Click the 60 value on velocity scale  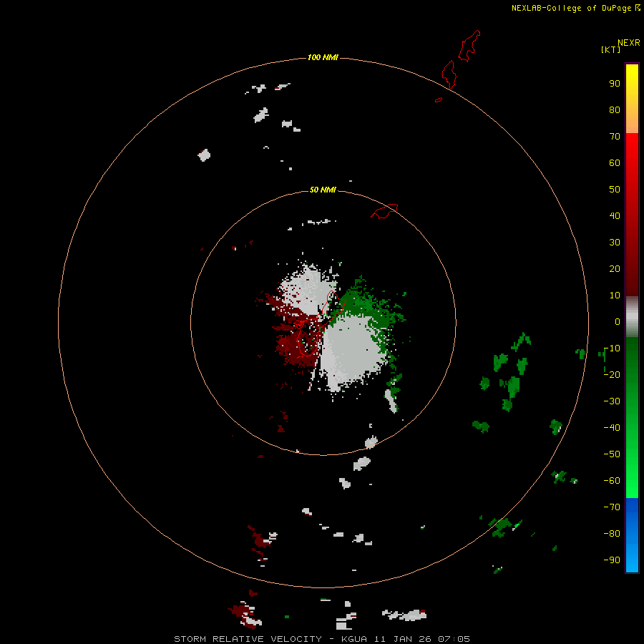[615, 163]
